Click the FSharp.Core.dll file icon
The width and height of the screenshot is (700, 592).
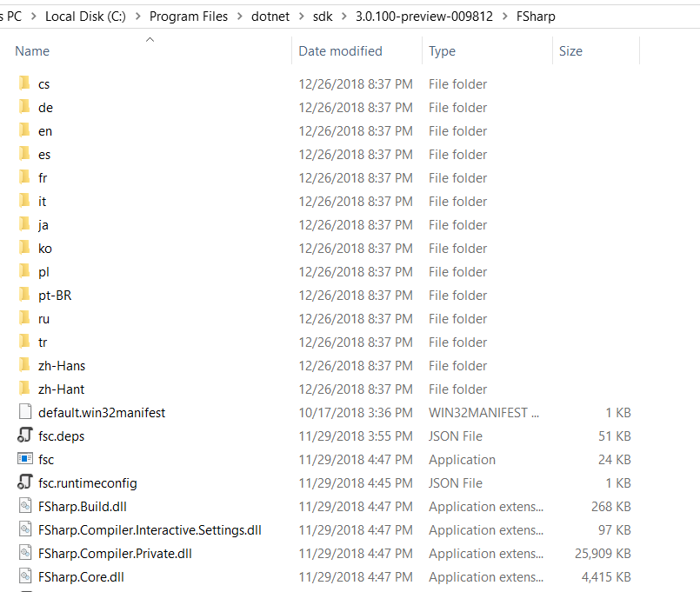[x=25, y=576]
